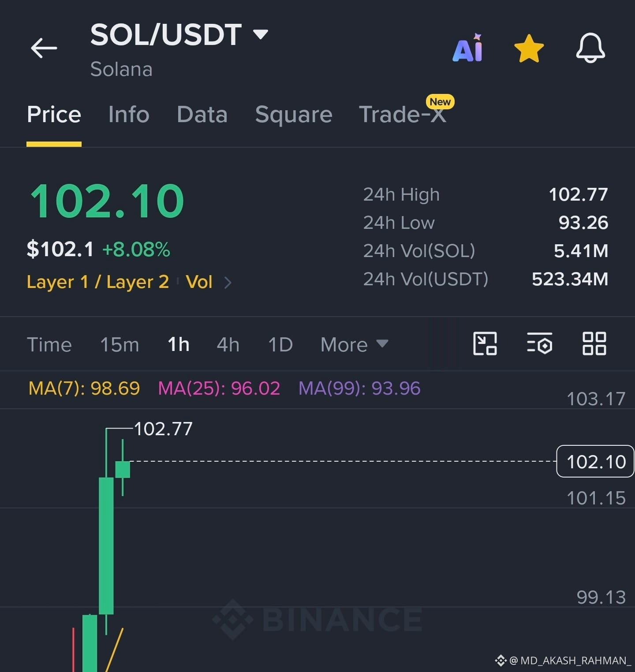The height and width of the screenshot is (672, 635).
Task: Open price alert bell icon
Action: 590,48
